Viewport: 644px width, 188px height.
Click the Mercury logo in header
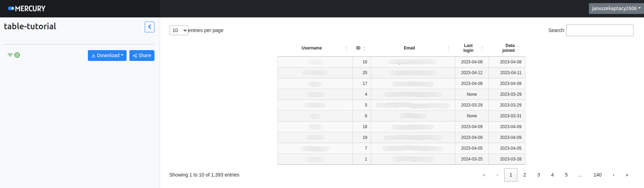point(27,8)
